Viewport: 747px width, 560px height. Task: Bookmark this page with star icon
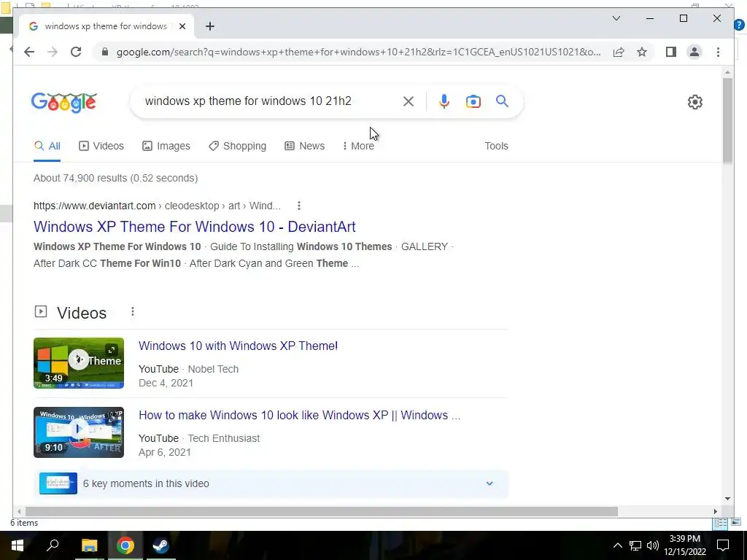pos(642,52)
